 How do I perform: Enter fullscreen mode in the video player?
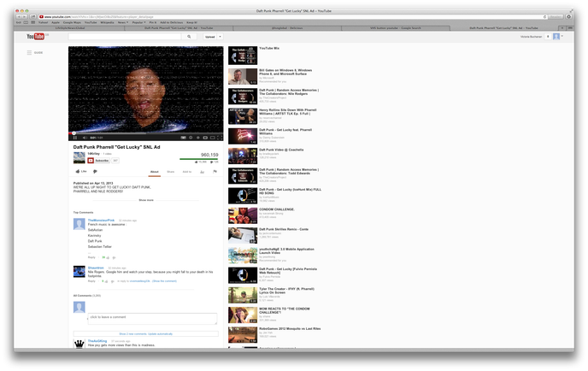click(x=219, y=137)
